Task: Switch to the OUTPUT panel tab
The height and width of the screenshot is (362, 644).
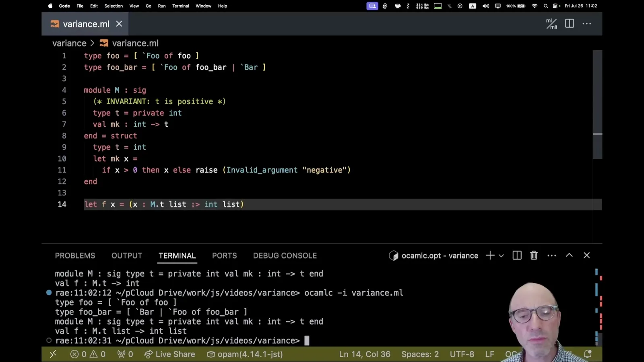Action: coord(127,255)
